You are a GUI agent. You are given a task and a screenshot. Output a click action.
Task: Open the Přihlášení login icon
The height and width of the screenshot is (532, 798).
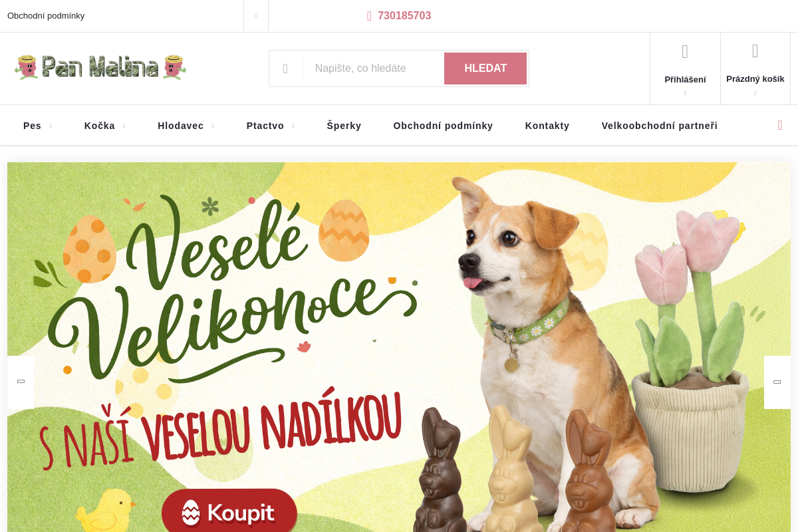685,52
